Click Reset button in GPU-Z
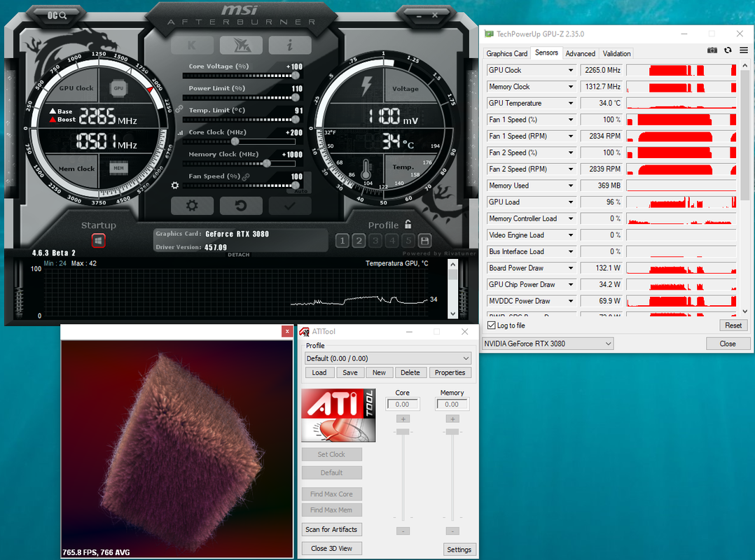This screenshot has width=755, height=560. [x=733, y=325]
